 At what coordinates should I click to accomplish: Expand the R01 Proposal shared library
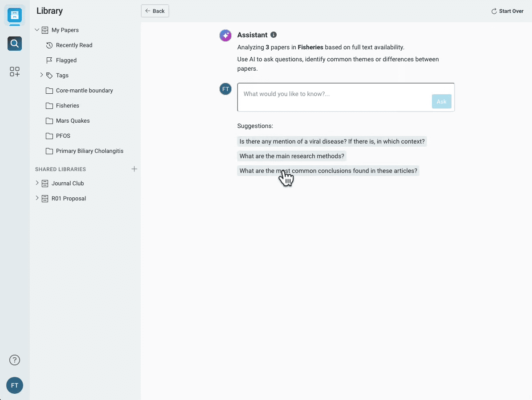point(37,198)
